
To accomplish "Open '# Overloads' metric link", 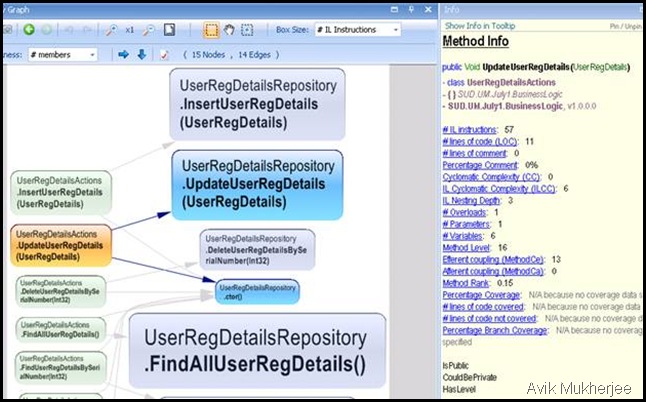I will (x=464, y=213).
